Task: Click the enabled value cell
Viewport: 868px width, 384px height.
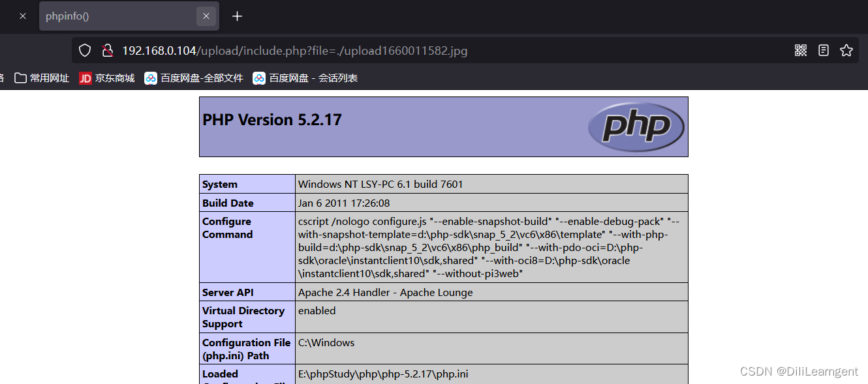Action: point(491,317)
